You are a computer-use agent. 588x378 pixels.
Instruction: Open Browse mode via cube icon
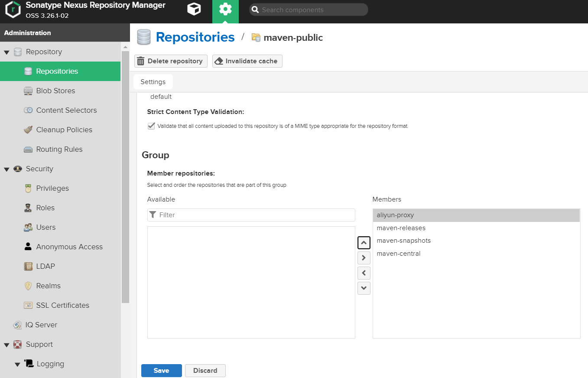coord(194,9)
